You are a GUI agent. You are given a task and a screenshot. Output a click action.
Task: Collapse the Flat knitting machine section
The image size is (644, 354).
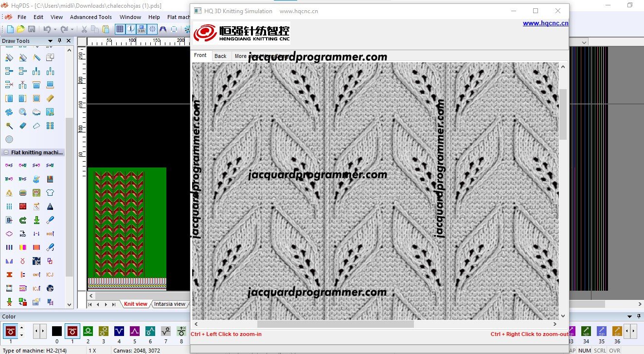6,152
